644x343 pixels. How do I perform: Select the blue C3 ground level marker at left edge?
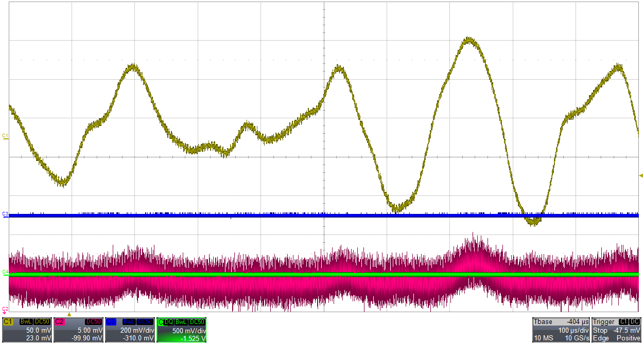click(5, 214)
